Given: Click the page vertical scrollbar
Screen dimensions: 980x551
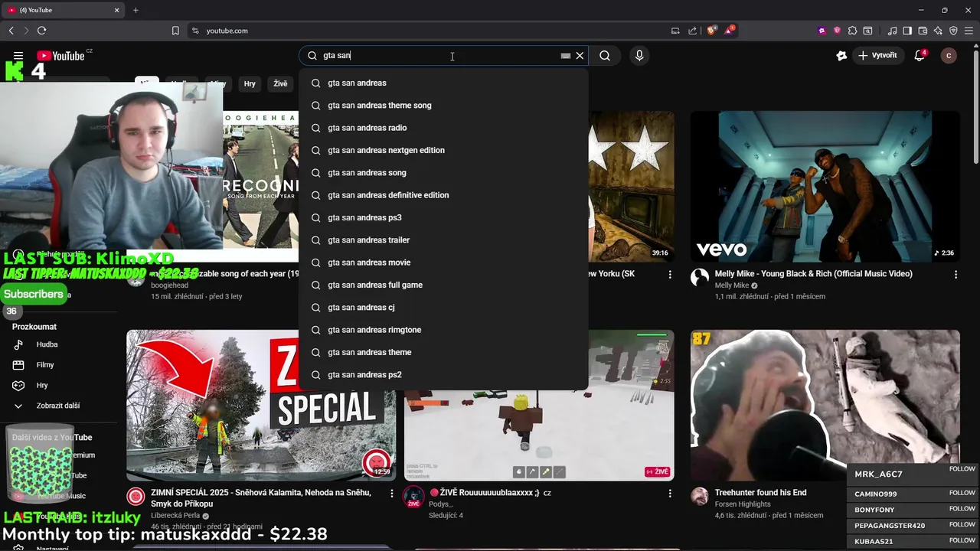Looking at the screenshot, I should [975, 107].
